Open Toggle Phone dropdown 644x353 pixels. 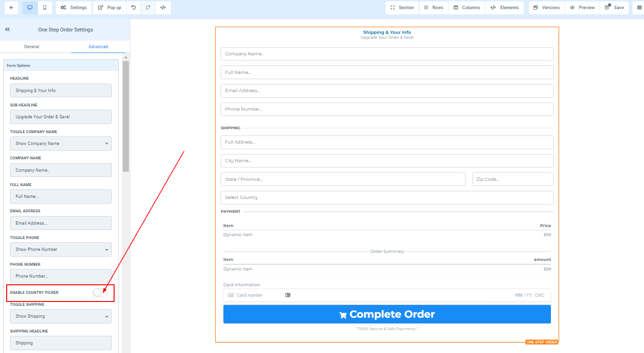click(61, 249)
